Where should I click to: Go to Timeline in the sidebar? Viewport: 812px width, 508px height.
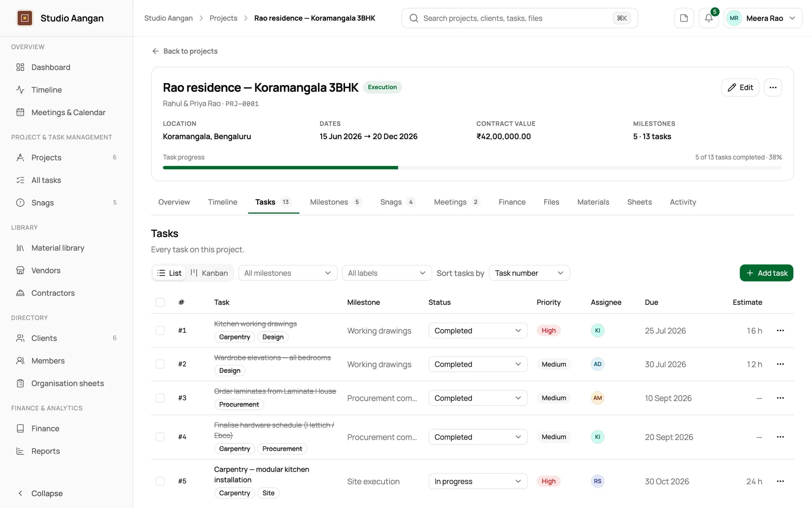click(66, 90)
